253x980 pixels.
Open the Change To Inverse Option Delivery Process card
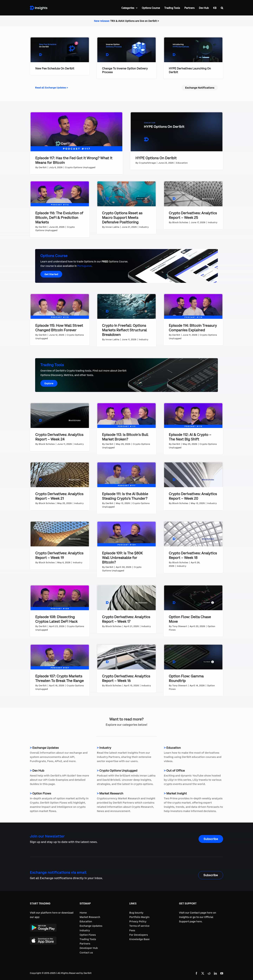(125, 70)
